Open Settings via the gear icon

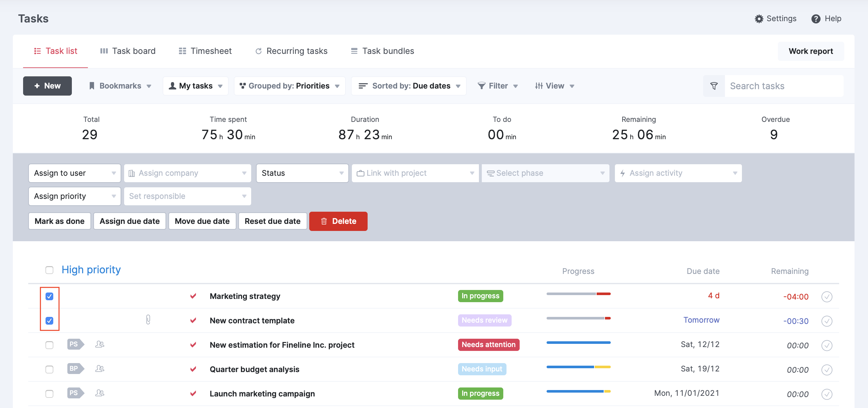tap(759, 19)
